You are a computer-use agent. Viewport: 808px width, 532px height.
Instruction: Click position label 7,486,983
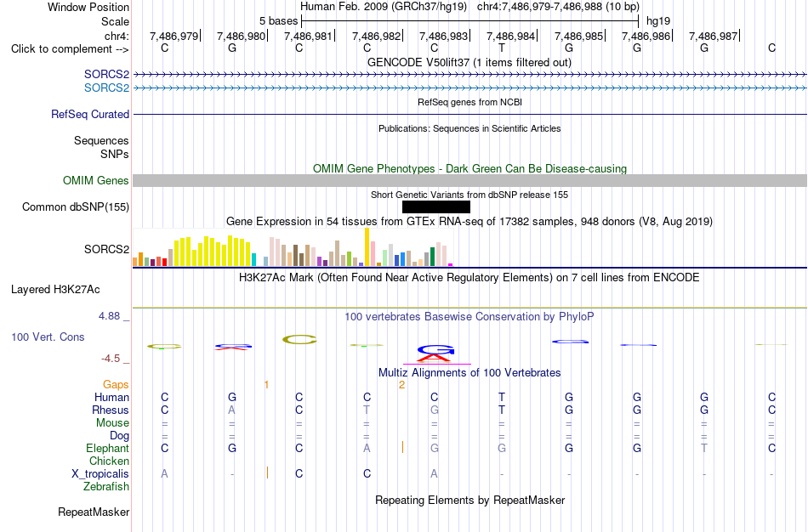click(x=443, y=36)
